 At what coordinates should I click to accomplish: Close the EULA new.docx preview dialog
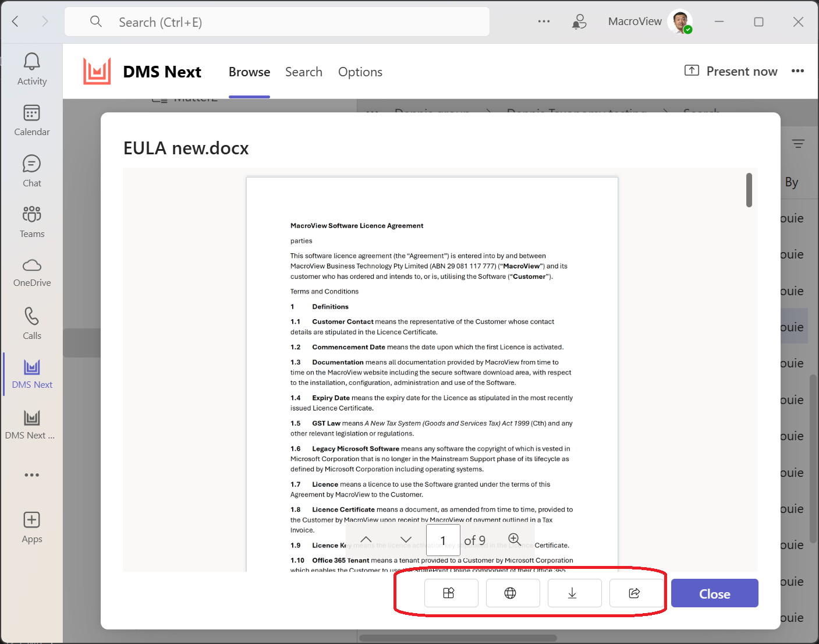coord(715,593)
